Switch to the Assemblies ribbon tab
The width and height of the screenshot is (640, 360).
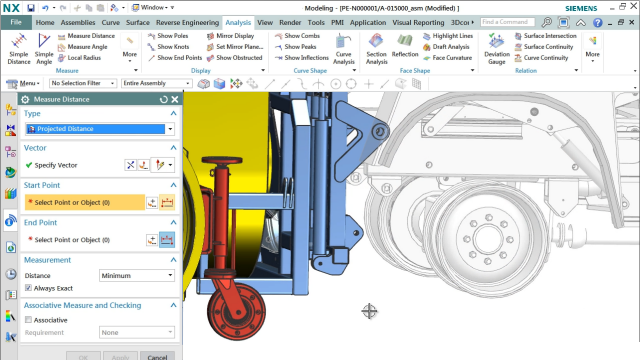(78, 22)
